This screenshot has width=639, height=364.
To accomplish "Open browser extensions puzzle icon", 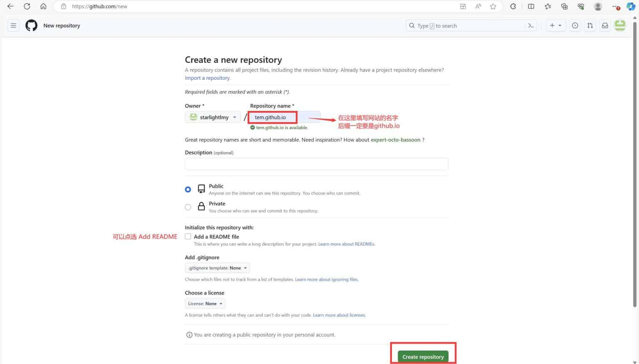I will [513, 6].
